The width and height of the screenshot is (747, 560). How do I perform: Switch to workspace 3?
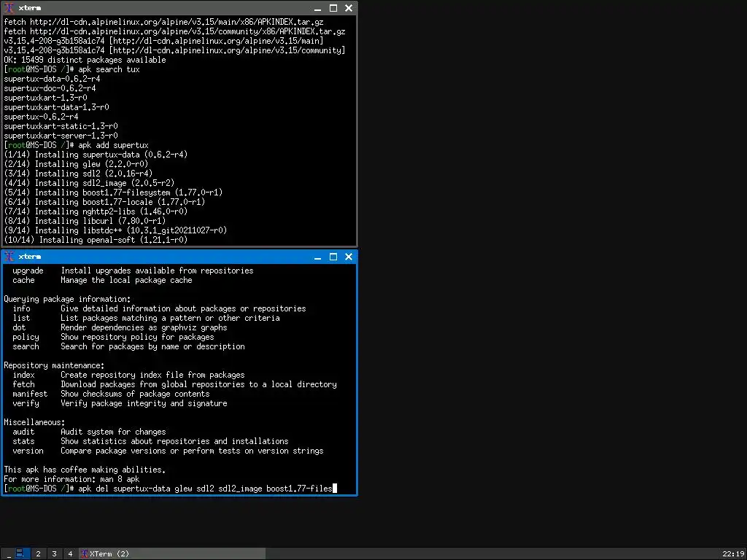54,554
